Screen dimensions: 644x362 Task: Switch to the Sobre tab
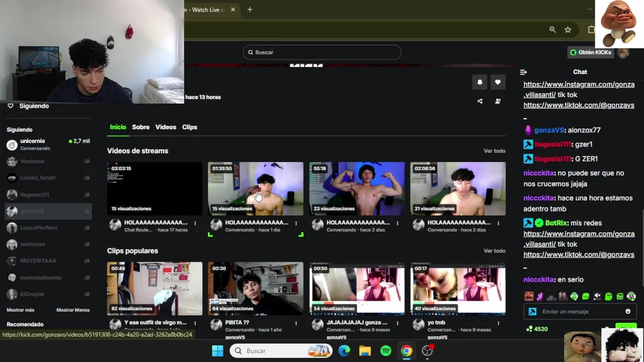(x=140, y=127)
